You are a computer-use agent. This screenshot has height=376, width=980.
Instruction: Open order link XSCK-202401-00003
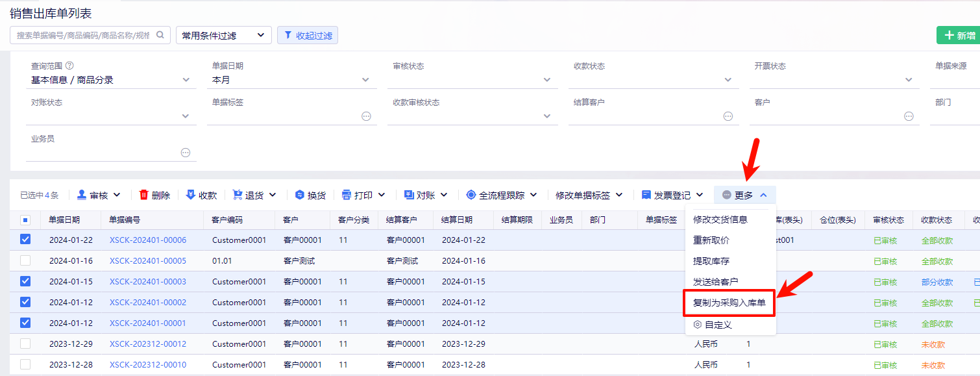pos(148,282)
